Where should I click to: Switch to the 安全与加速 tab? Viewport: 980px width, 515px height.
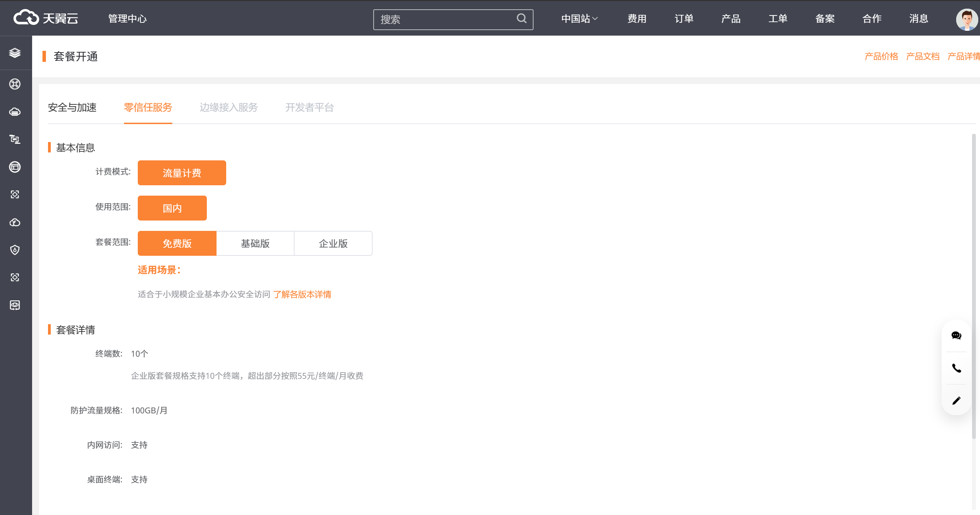pos(72,107)
